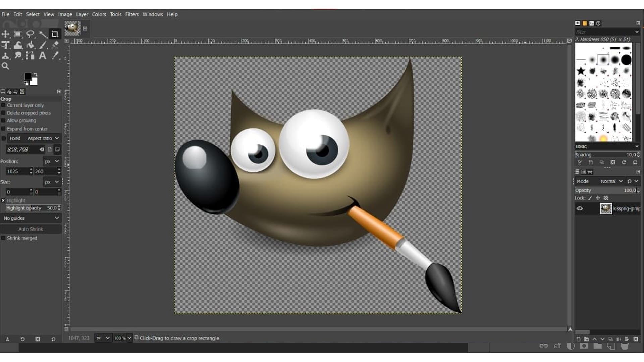Click the Wilber image tab thumbnail

pyautogui.click(x=72, y=28)
